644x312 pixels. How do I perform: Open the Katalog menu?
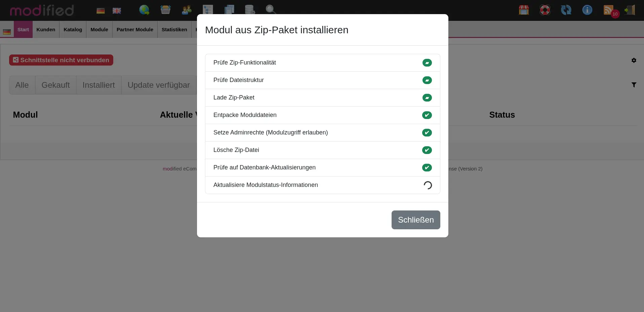click(73, 30)
